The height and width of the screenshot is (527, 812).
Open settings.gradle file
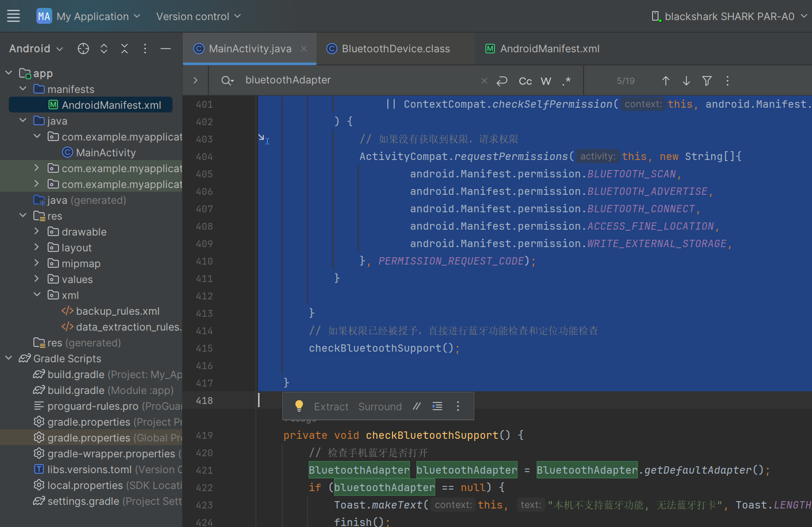[108, 501]
